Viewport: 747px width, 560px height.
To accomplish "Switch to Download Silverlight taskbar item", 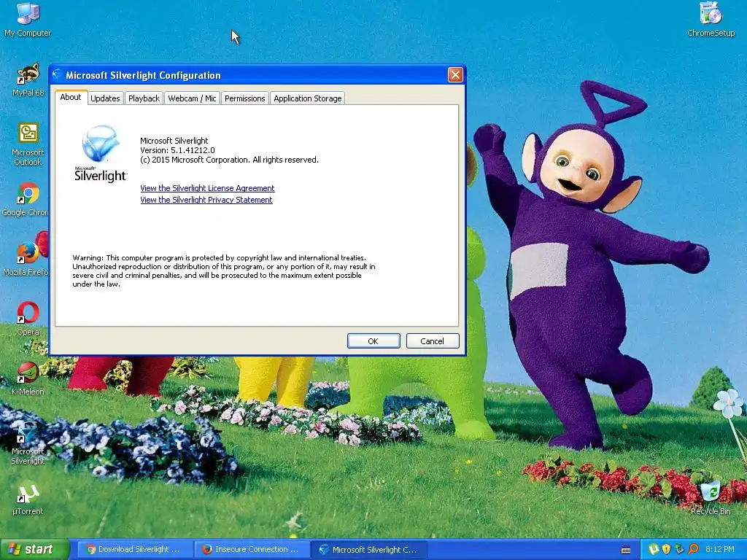I will tap(135, 550).
